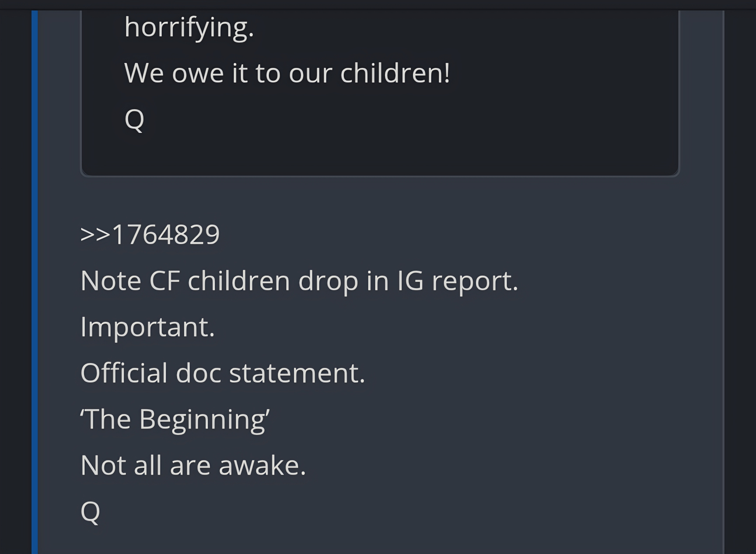The width and height of the screenshot is (756, 554).
Task: Click the word "Official" in the post
Action: pyautogui.click(x=124, y=373)
